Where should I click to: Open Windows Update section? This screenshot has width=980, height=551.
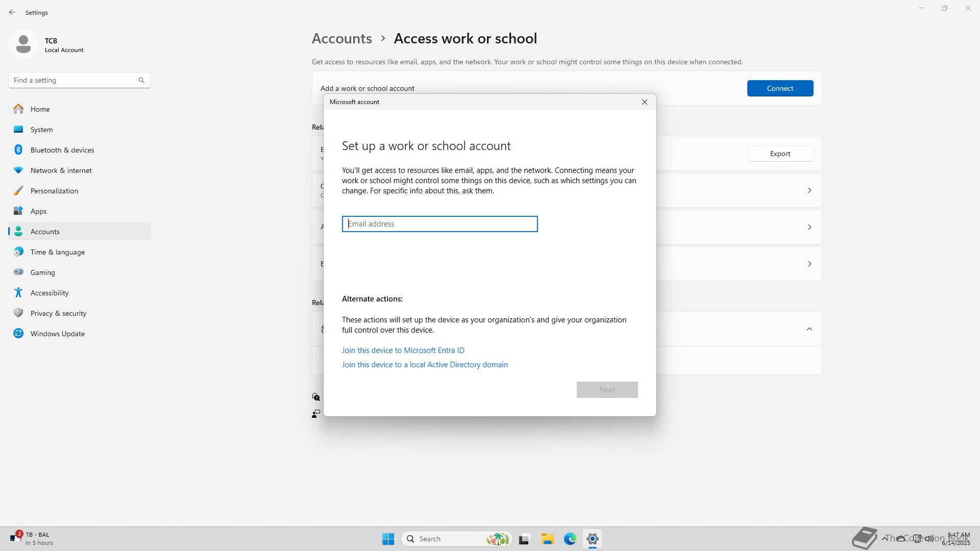pyautogui.click(x=57, y=334)
